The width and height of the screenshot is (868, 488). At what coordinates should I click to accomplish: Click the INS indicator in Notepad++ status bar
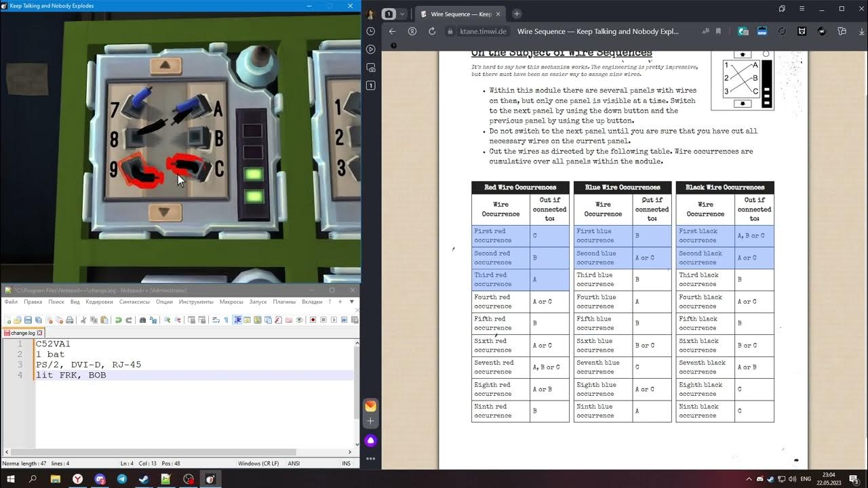[347, 464]
